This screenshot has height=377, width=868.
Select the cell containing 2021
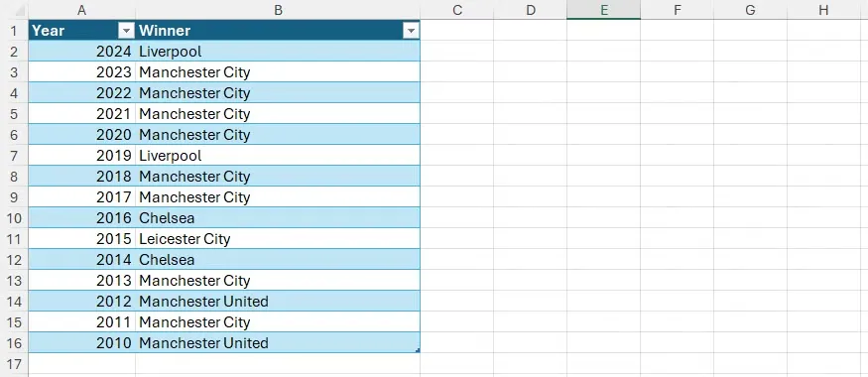(x=82, y=114)
